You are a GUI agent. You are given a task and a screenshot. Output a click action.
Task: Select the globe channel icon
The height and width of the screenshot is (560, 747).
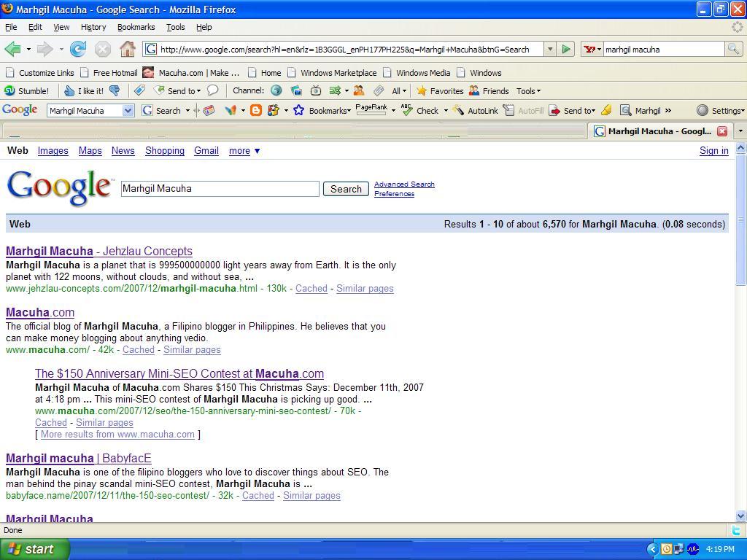point(276,90)
